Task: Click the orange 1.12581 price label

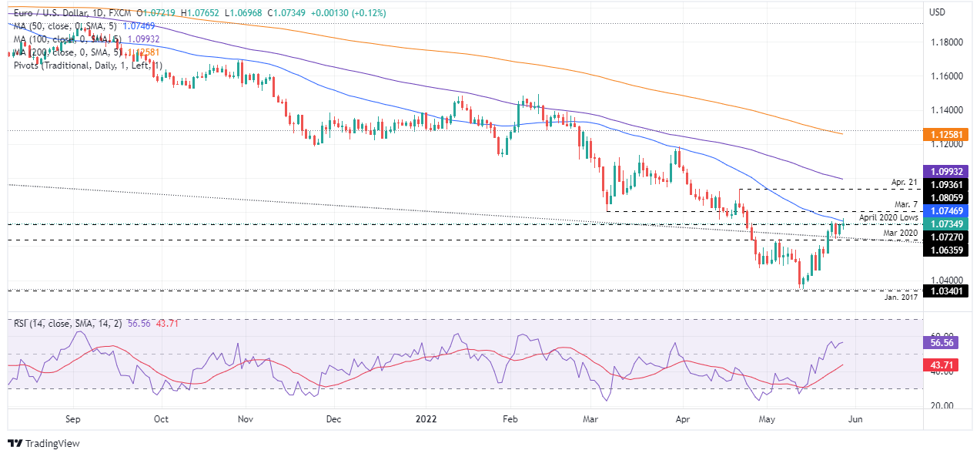Action: (945, 134)
